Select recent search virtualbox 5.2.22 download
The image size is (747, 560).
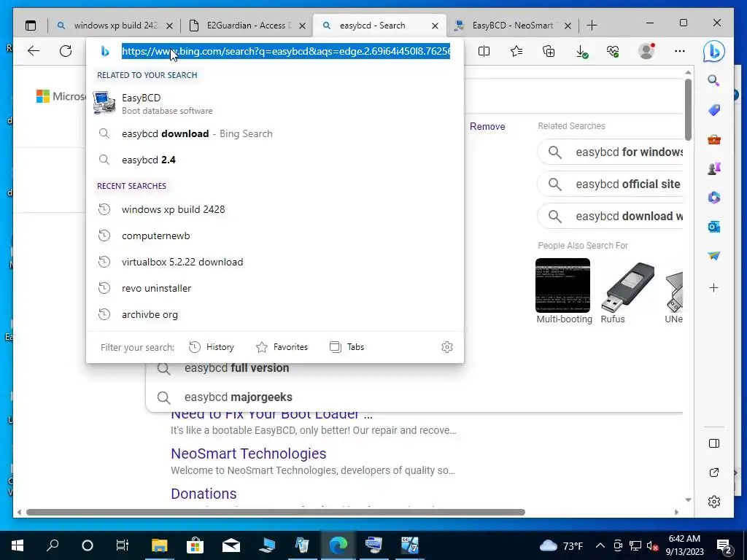(275, 262)
